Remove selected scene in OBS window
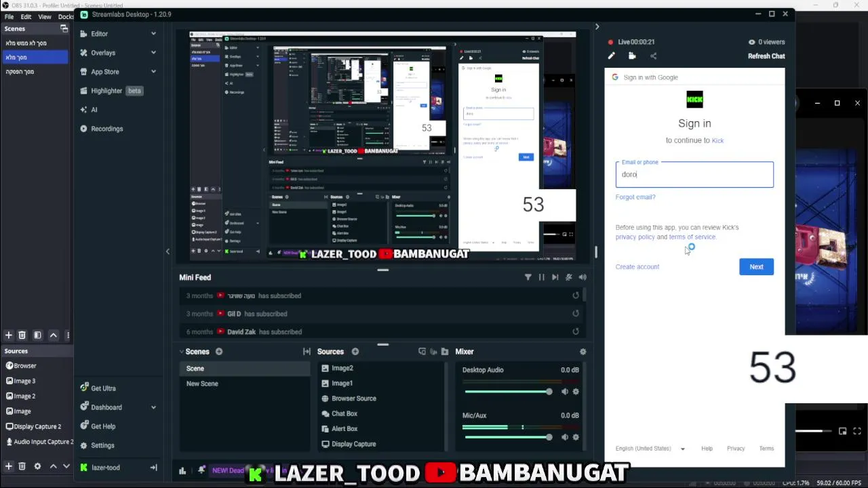This screenshot has height=488, width=868. click(x=22, y=335)
